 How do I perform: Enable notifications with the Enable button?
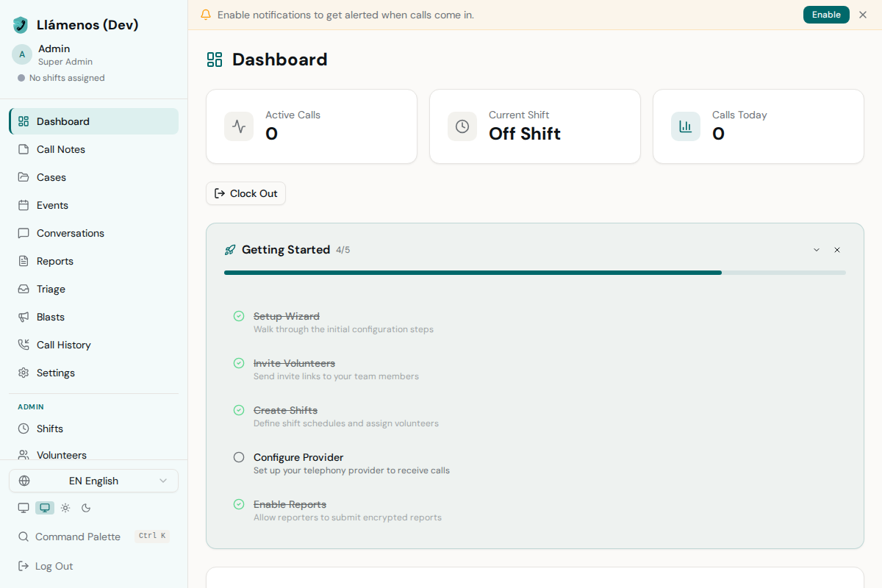coord(826,15)
